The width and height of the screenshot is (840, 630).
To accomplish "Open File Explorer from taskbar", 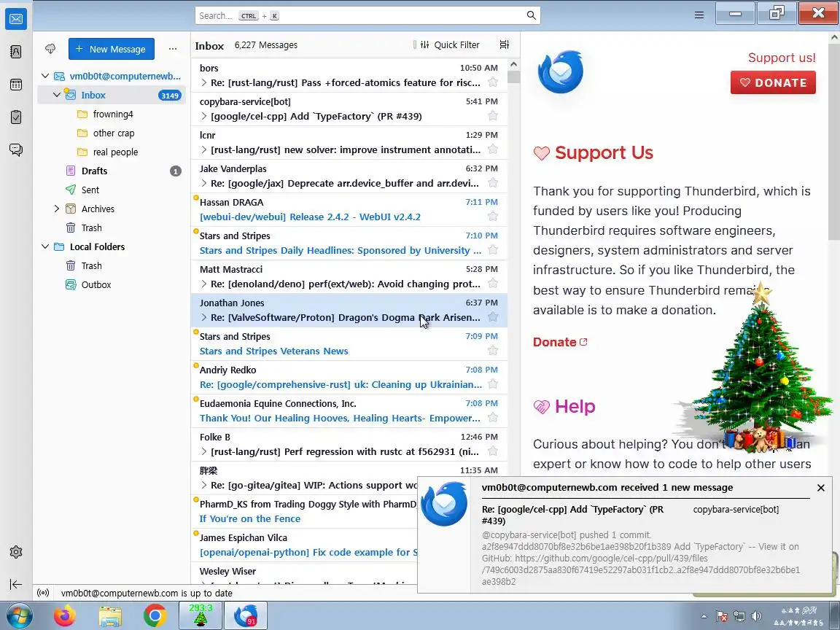I will 110,616.
